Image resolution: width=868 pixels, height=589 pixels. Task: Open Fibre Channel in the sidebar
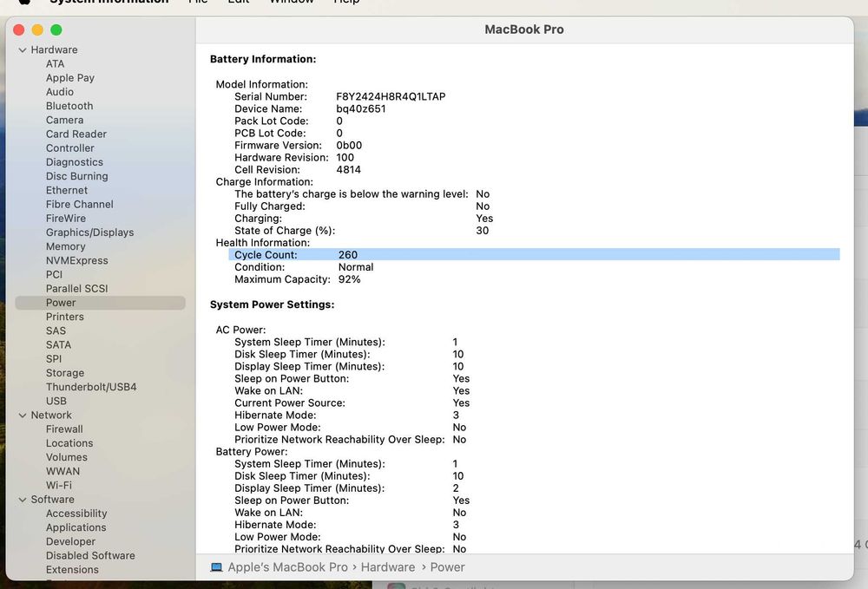point(79,204)
